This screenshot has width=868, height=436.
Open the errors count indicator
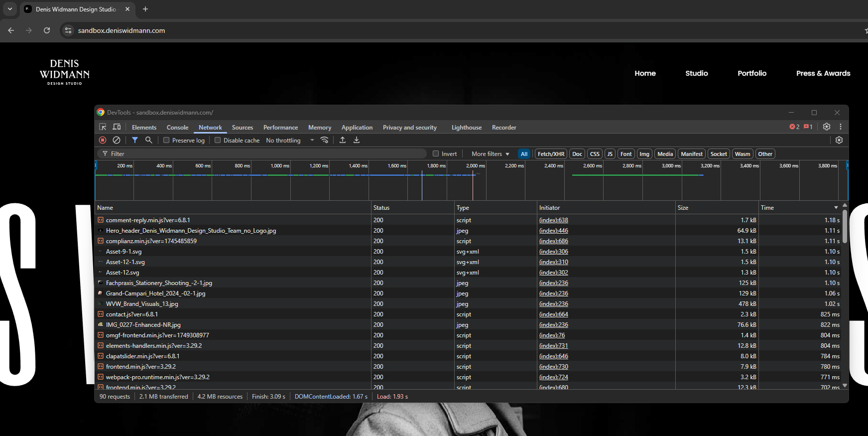[794, 127]
